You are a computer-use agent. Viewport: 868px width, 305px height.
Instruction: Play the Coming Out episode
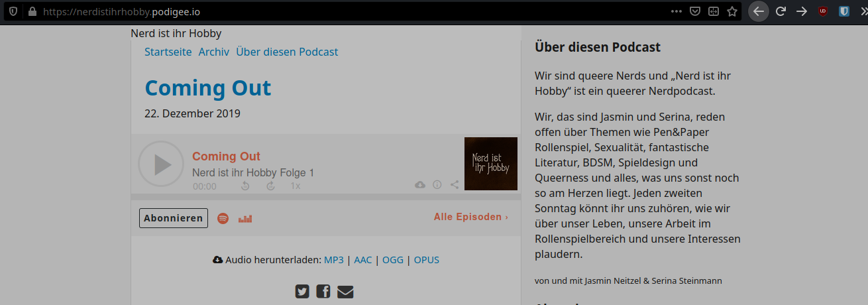coord(160,164)
